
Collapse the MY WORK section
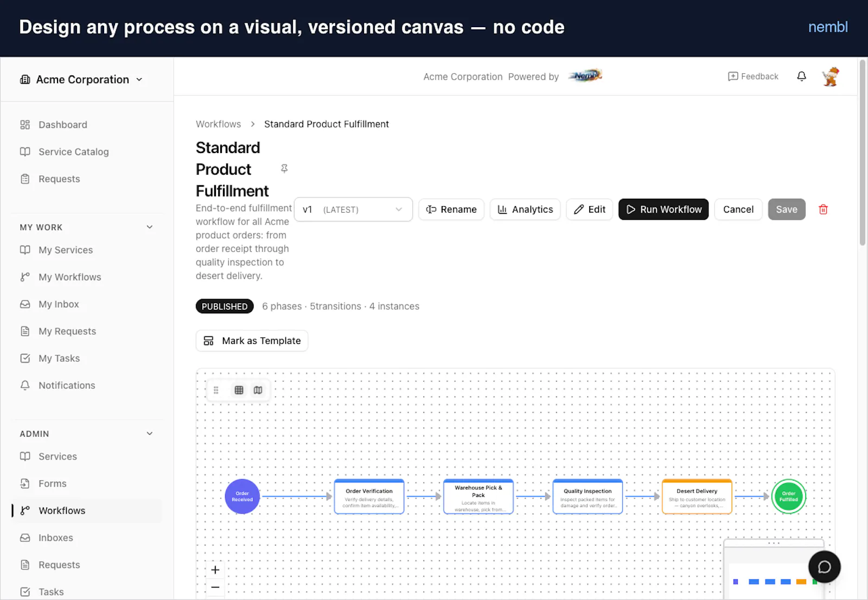point(150,227)
